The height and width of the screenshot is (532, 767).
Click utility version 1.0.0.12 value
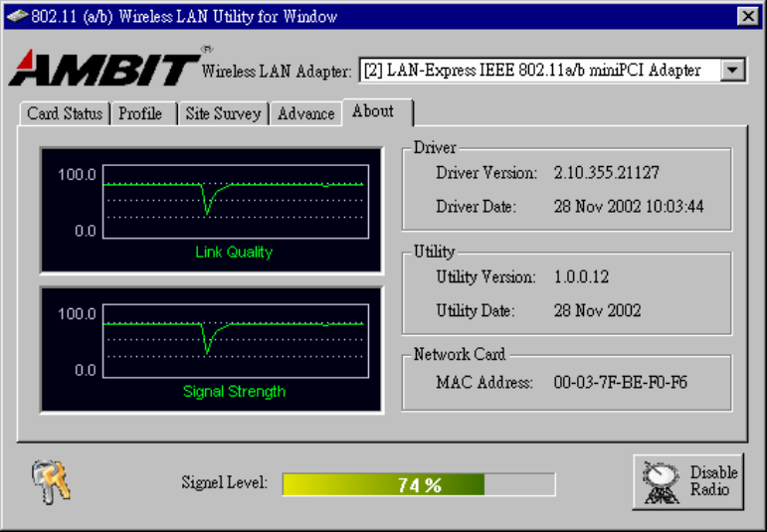click(x=581, y=277)
